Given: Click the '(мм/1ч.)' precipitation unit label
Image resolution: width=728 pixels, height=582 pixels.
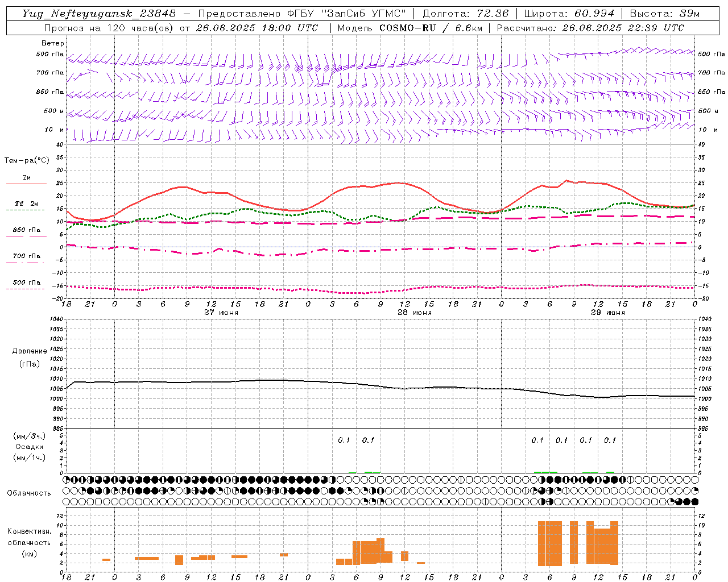Looking at the screenshot, I should coord(30,458).
